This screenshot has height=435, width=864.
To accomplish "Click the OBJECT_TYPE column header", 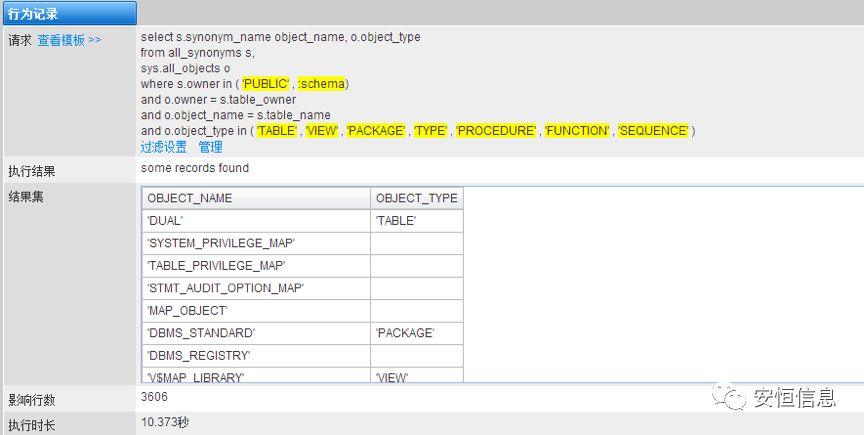I will pyautogui.click(x=417, y=198).
